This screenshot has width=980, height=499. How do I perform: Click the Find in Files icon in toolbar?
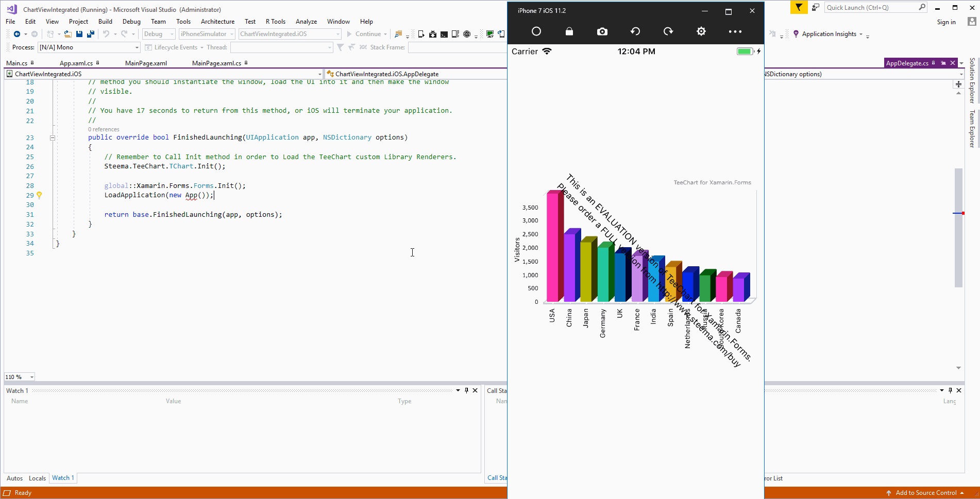point(398,34)
